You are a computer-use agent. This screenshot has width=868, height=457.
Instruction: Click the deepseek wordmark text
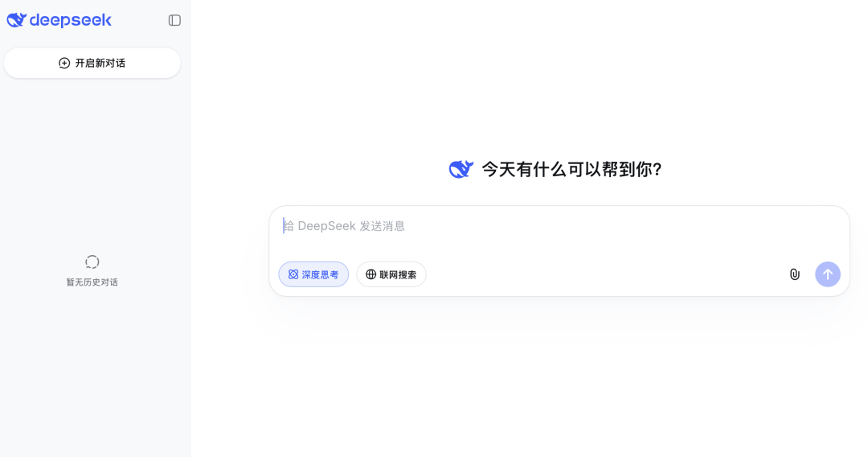pyautogui.click(x=70, y=20)
